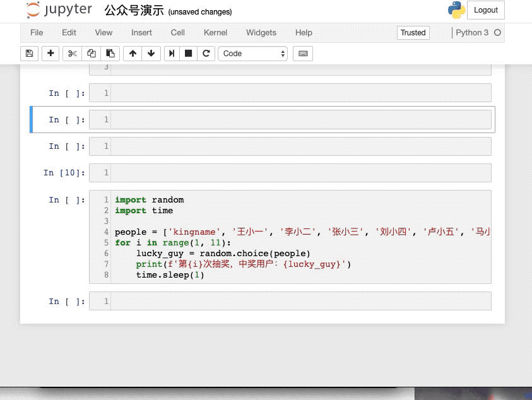Open the File menu
This screenshot has width=532, height=400.
pyautogui.click(x=37, y=33)
